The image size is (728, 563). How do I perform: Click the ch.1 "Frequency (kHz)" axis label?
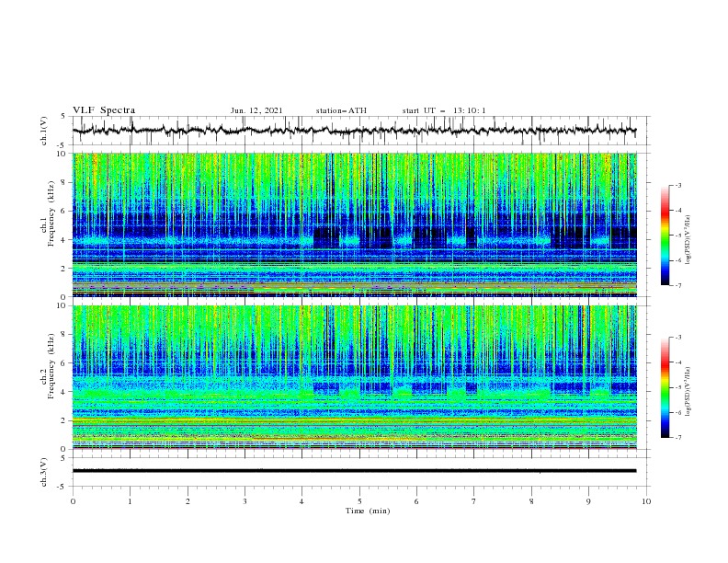tap(51, 214)
